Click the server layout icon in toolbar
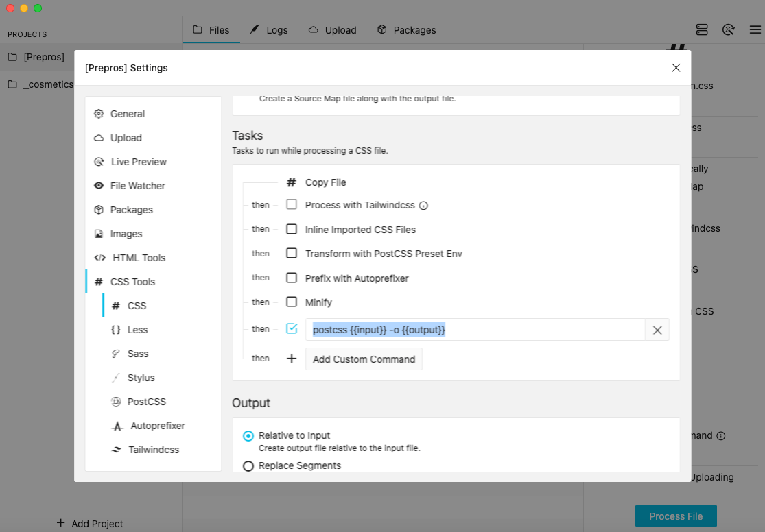Viewport: 765px width, 532px height. click(701, 30)
